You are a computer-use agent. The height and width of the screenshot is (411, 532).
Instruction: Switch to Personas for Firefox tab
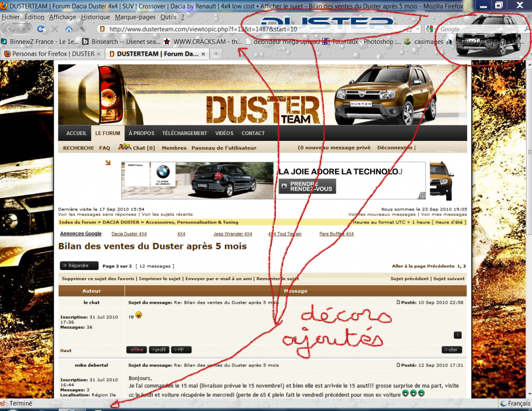tap(52, 54)
